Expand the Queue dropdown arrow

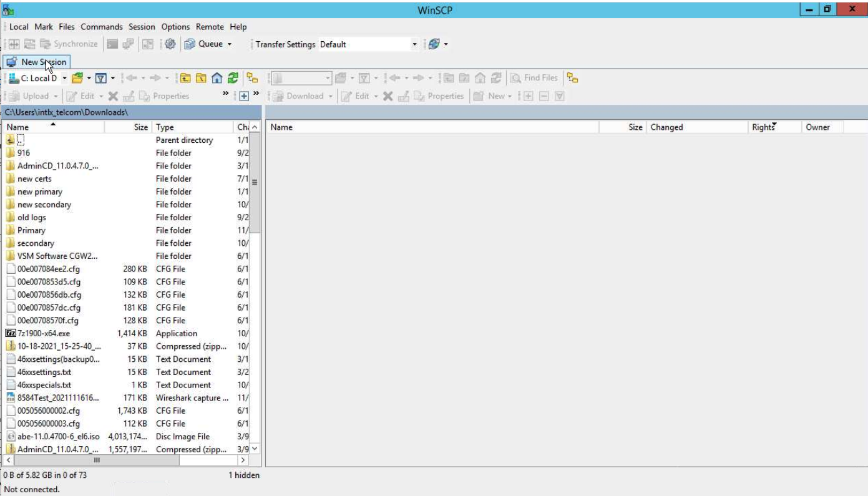click(229, 44)
